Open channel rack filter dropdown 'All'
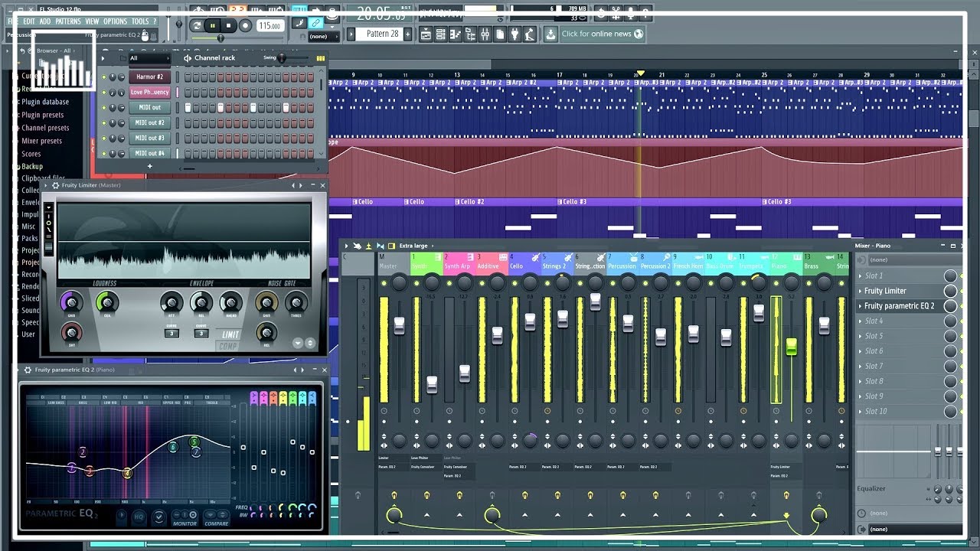Viewport: 980px width, 551px height. point(149,58)
